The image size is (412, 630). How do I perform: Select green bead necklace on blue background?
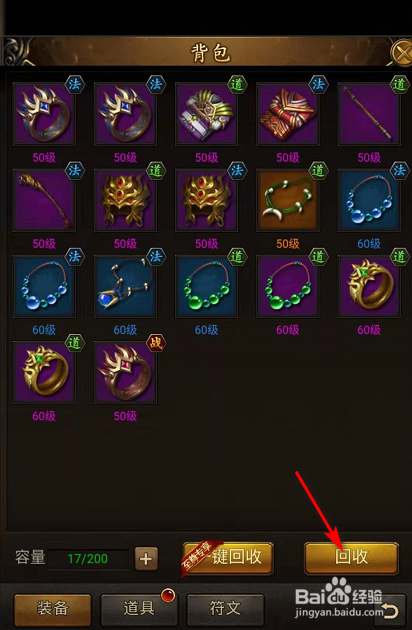206,287
